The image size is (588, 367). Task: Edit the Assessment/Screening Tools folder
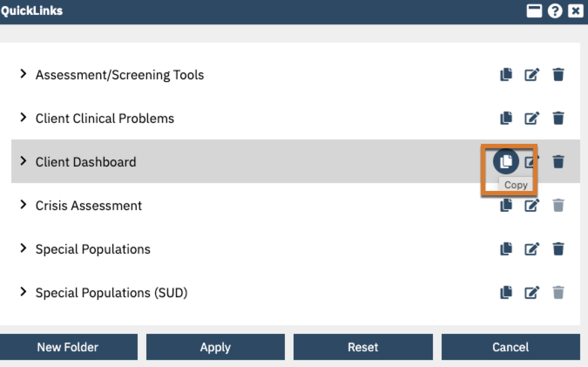pos(532,75)
